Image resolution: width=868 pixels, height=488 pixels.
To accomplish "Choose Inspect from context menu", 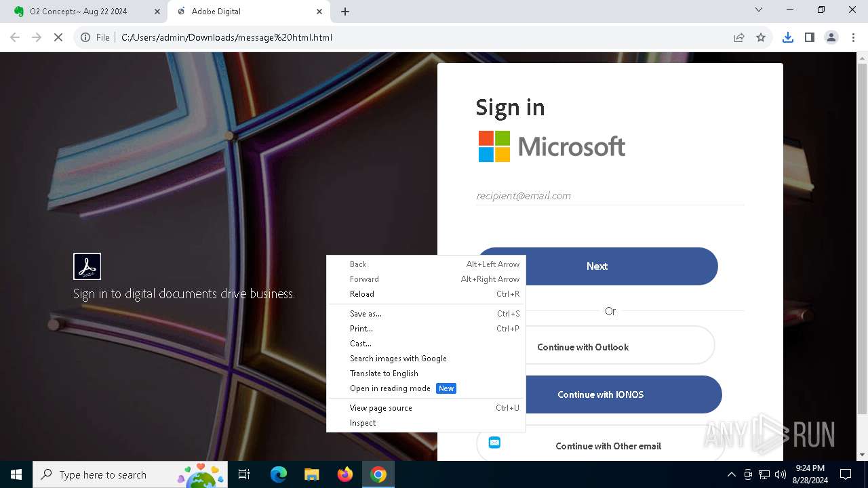I will pos(426,423).
